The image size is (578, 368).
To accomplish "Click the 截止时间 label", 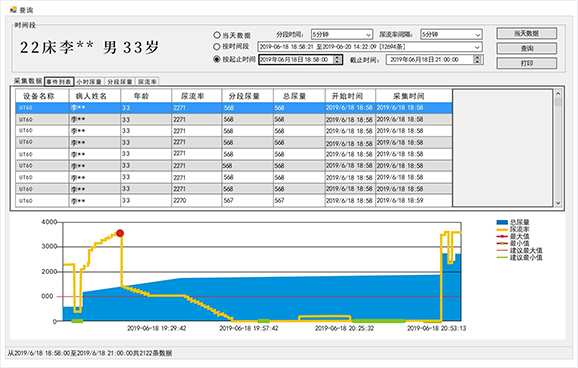I will (x=364, y=60).
